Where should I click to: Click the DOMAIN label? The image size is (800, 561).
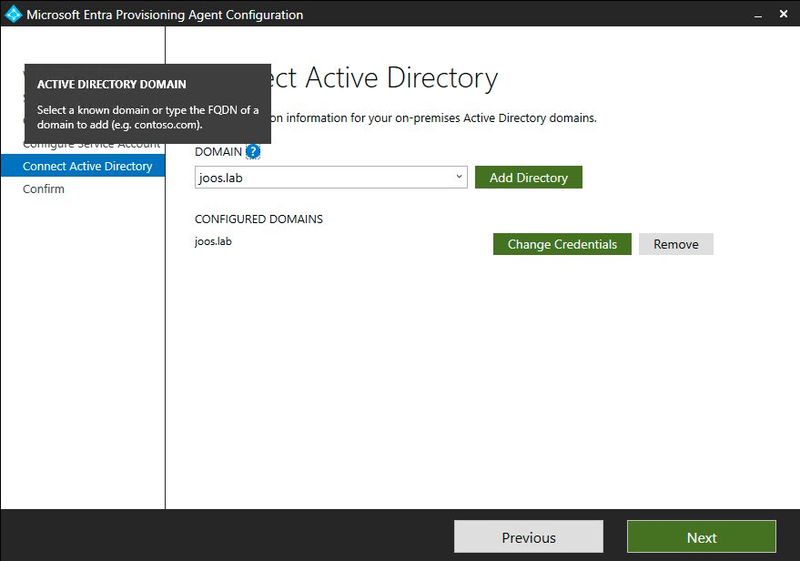coord(218,152)
